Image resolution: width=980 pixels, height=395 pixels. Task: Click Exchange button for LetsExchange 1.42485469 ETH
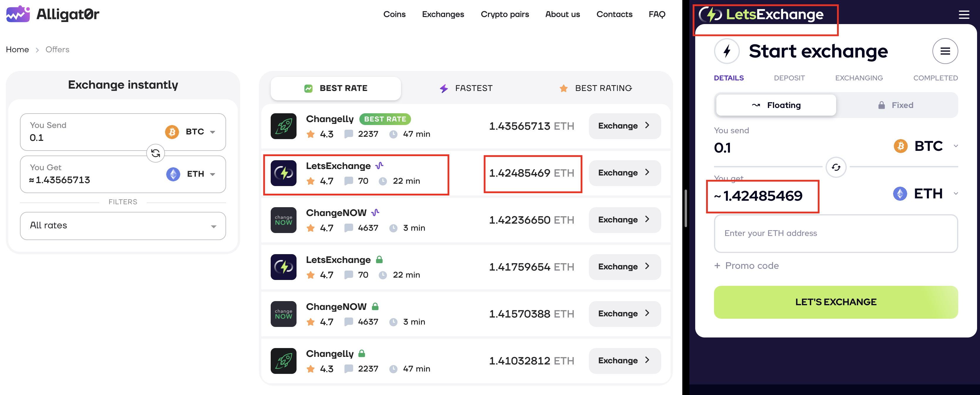tap(625, 173)
